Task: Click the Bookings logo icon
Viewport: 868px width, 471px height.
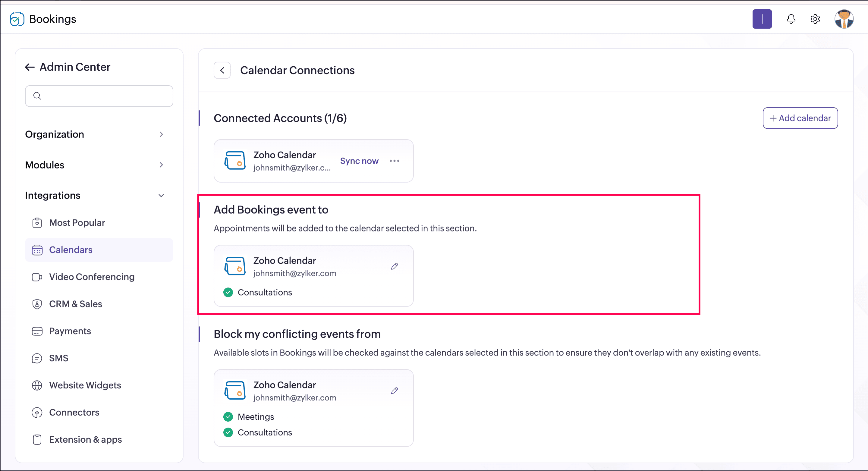Action: [17, 19]
